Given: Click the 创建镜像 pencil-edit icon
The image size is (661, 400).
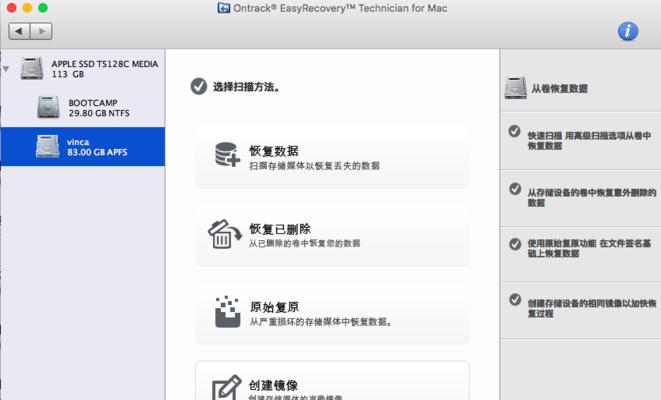Looking at the screenshot, I should 227,388.
